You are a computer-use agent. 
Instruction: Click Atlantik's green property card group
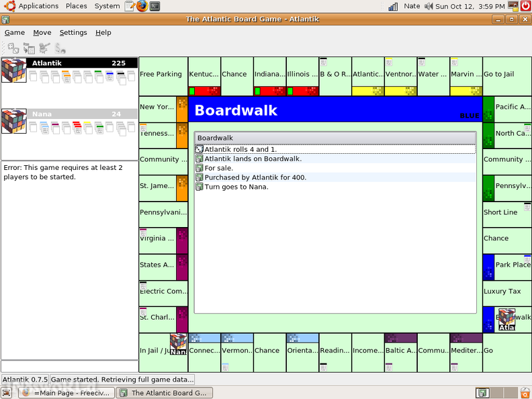point(99,77)
